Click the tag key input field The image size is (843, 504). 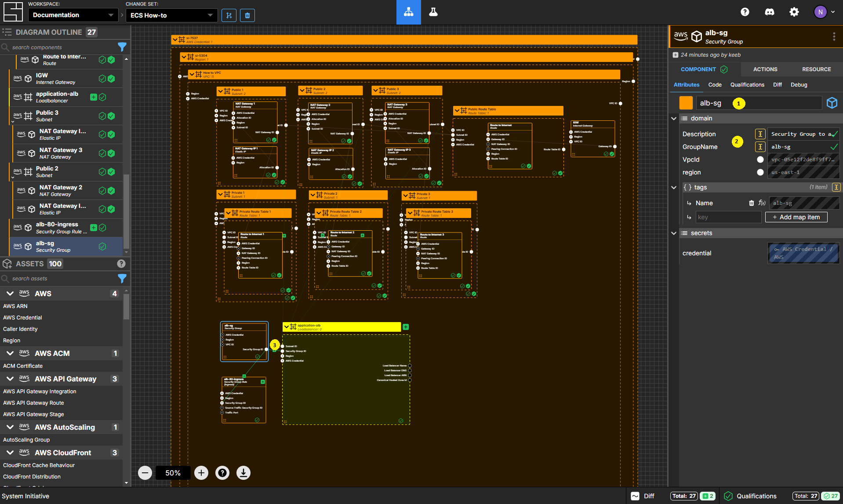click(x=728, y=217)
